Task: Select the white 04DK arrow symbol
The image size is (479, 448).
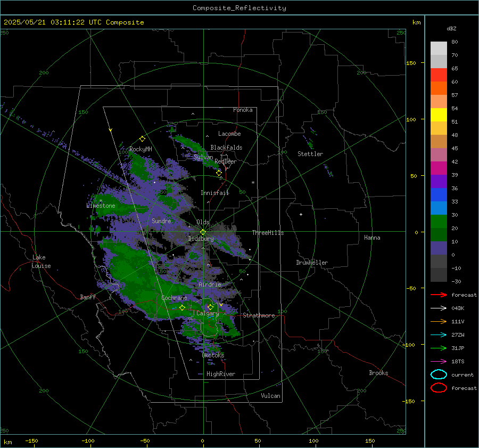Action: click(439, 308)
